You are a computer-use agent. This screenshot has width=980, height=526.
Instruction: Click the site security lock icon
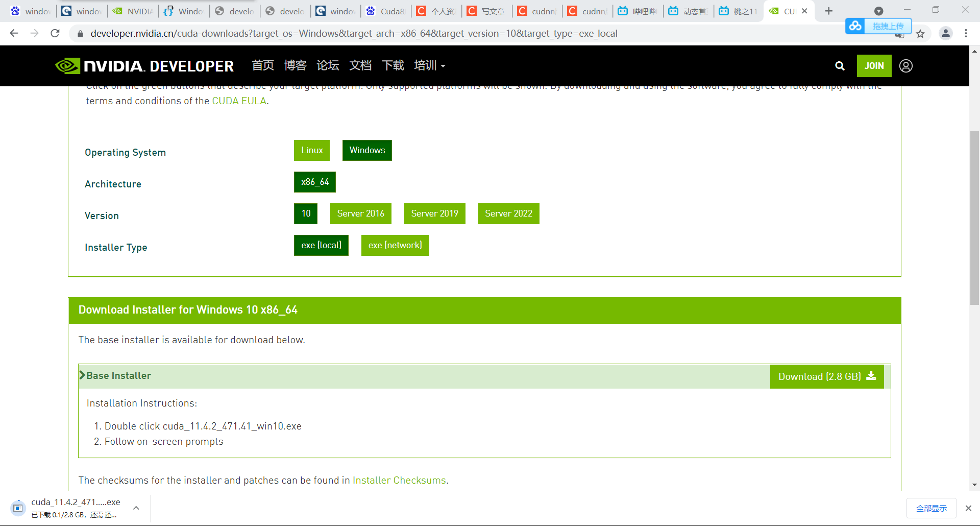point(80,34)
